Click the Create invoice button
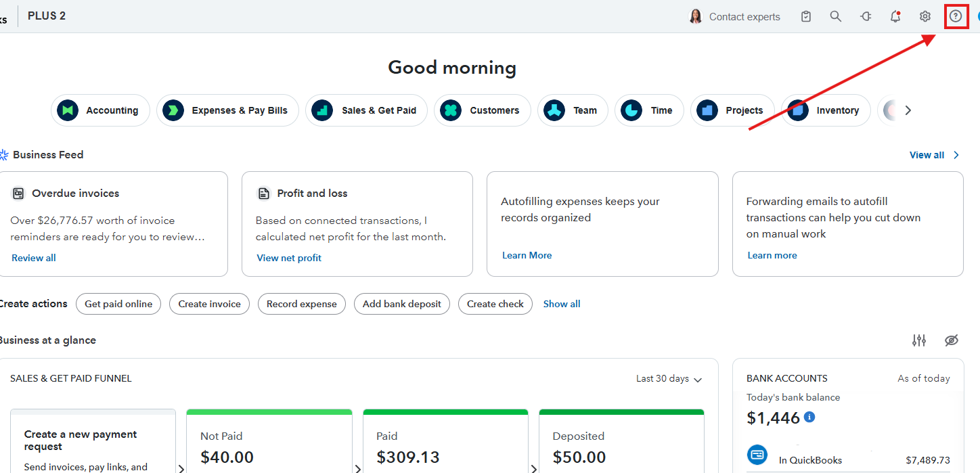The height and width of the screenshot is (473, 980). [209, 304]
